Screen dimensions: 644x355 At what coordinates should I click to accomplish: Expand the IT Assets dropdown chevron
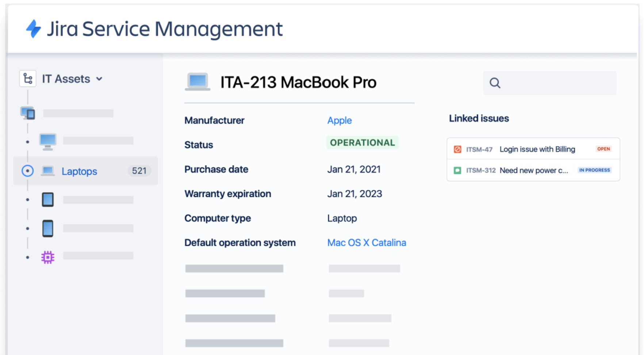click(x=99, y=79)
